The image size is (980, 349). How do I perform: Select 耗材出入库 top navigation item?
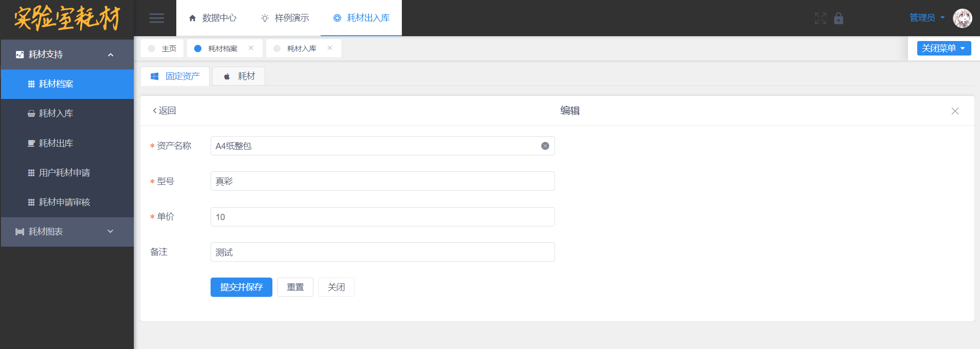361,18
